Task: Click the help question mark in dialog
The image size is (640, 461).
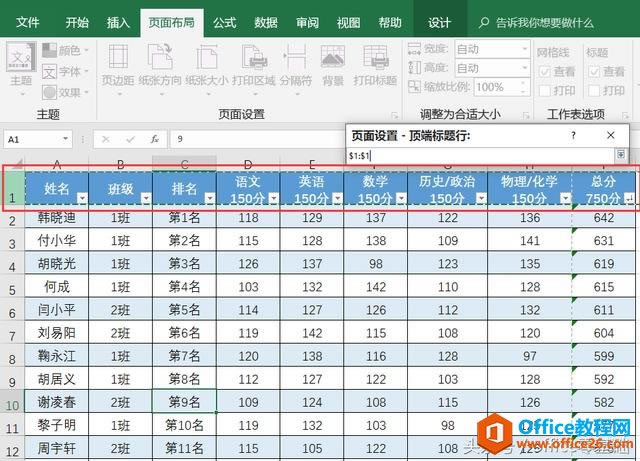Action: click(x=573, y=134)
